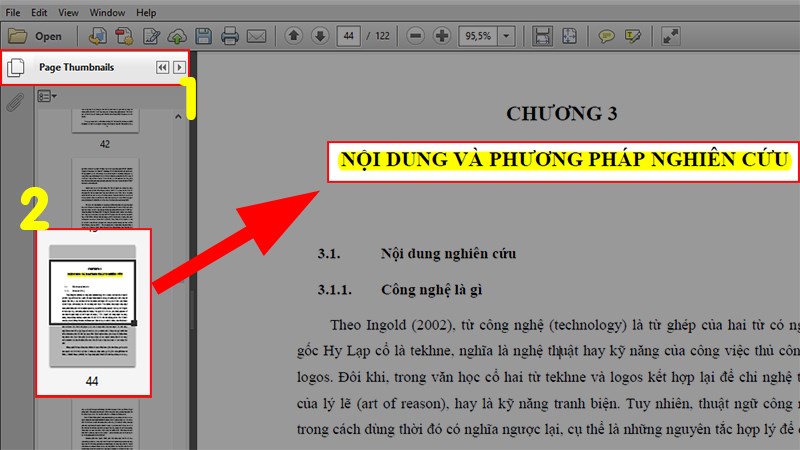Zoom in with the plus button
Image resolution: width=800 pixels, height=450 pixels.
tap(442, 36)
